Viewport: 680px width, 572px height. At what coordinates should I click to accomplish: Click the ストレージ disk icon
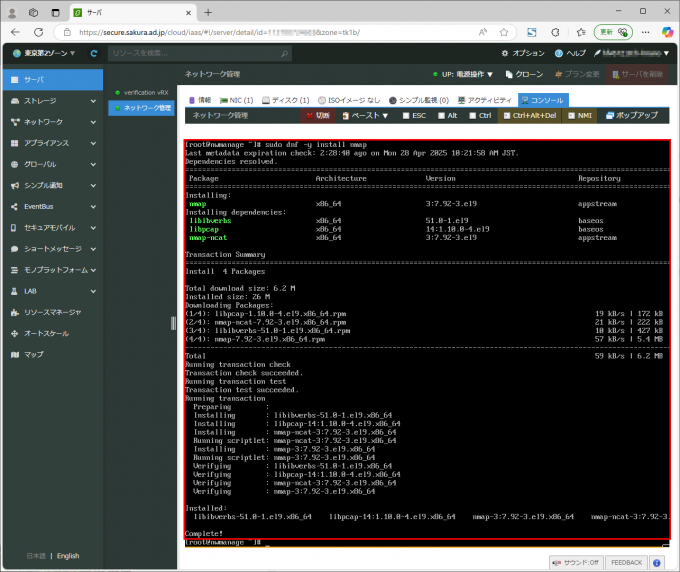15,101
